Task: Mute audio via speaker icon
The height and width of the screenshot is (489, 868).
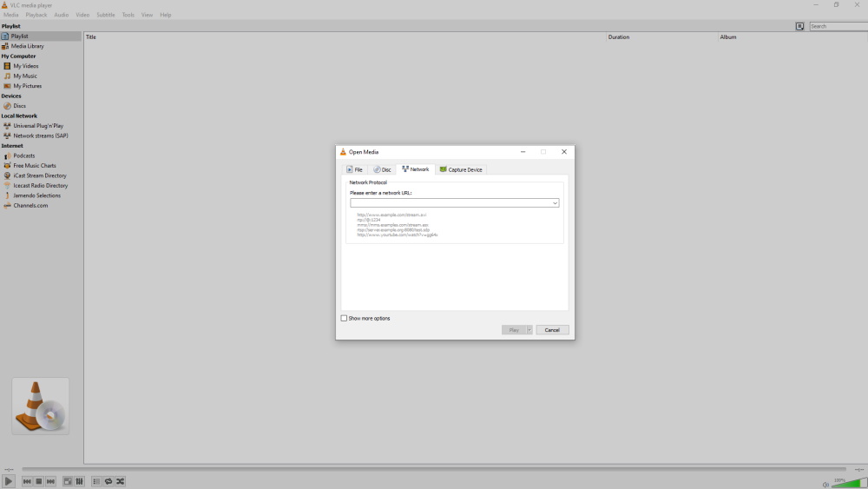Action: (825, 485)
